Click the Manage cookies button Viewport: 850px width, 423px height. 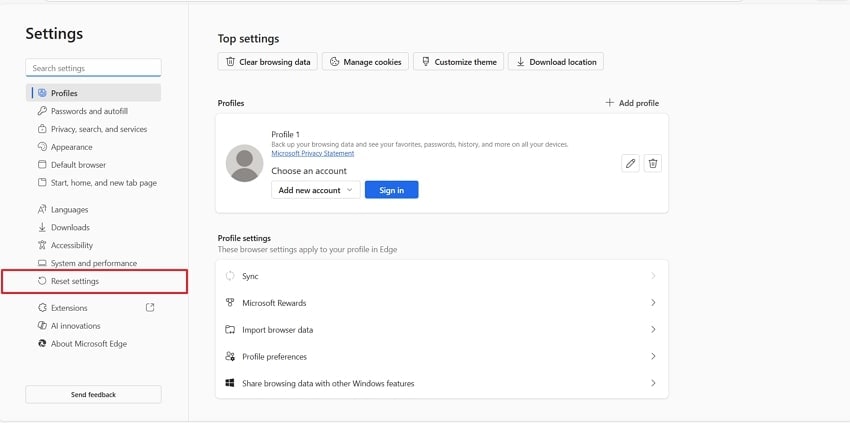(365, 62)
